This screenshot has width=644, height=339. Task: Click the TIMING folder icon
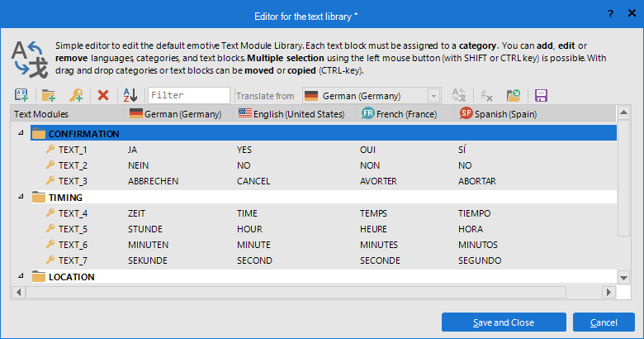(x=39, y=197)
